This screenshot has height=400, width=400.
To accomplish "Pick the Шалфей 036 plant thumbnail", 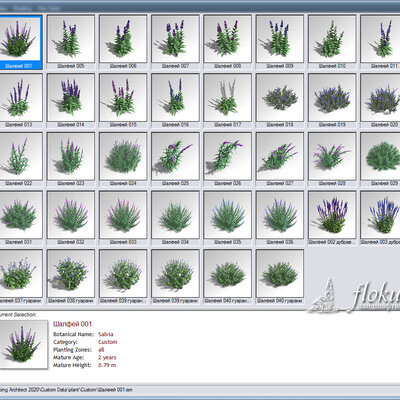I will click(x=280, y=215).
